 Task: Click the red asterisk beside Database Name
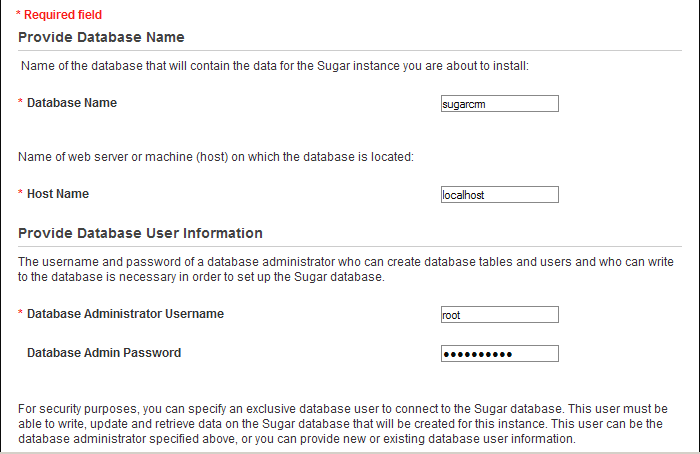click(20, 101)
